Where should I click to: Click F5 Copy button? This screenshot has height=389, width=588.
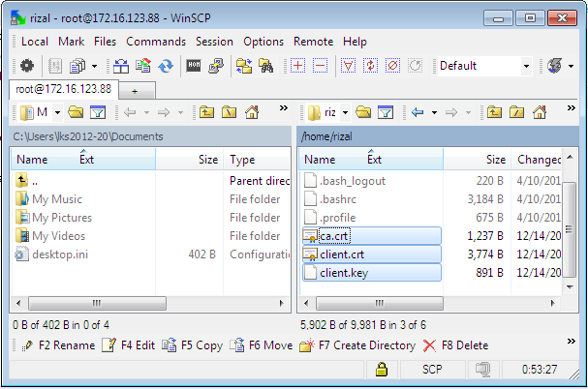[193, 345]
